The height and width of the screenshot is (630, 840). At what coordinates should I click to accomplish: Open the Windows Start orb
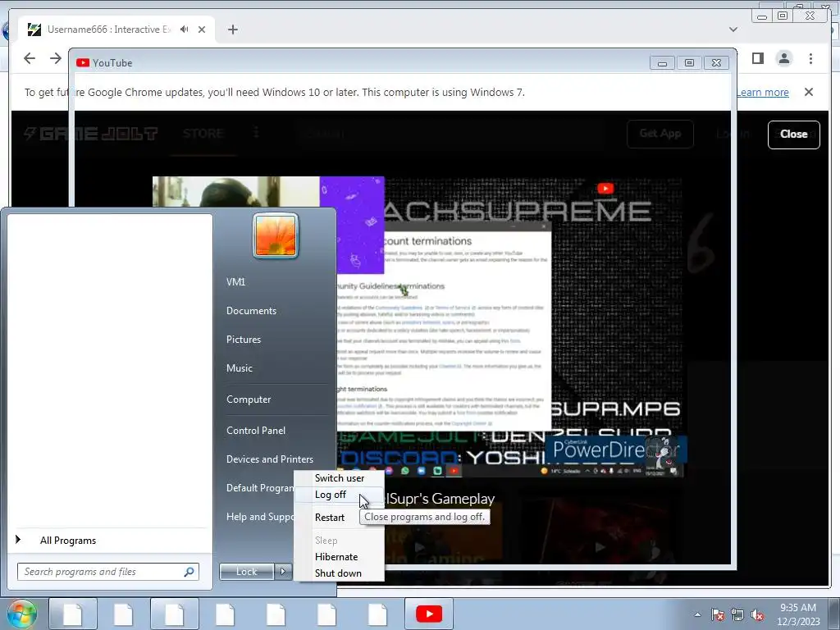point(21,614)
